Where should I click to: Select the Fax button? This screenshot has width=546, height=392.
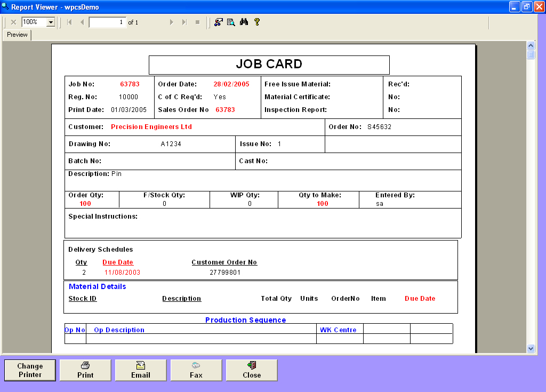[196, 370]
